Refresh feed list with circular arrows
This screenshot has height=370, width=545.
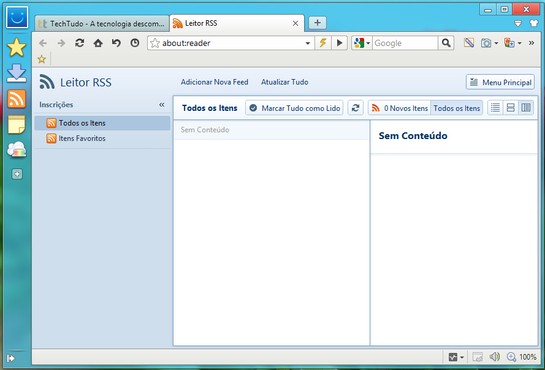(x=355, y=108)
